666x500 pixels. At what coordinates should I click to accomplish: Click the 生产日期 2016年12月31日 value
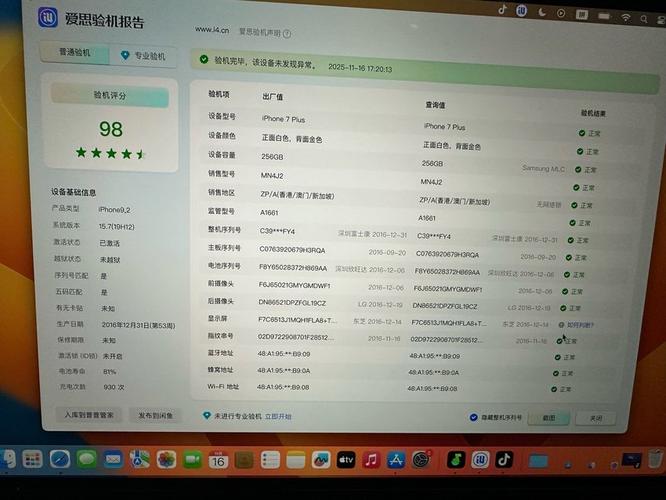pos(138,325)
